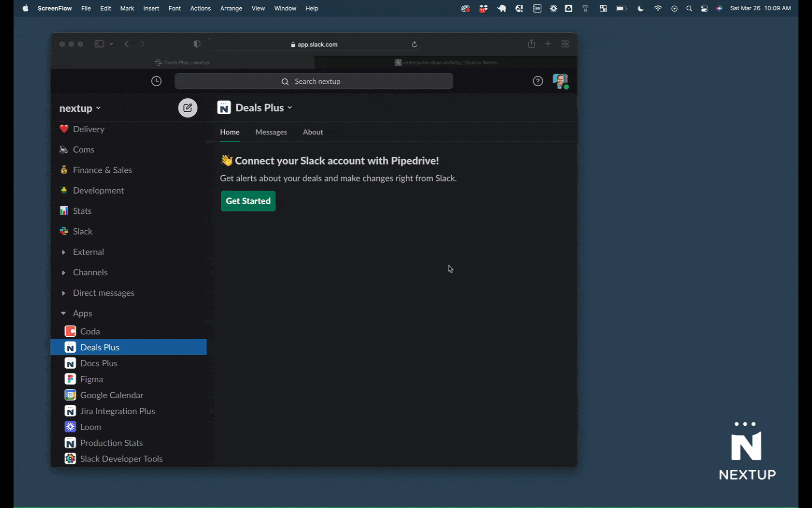This screenshot has width=812, height=508.
Task: Click the app.slack.com address bar
Action: point(314,44)
